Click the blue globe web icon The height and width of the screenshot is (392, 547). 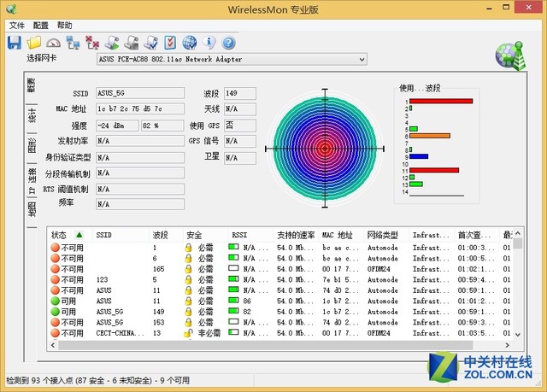(190, 43)
